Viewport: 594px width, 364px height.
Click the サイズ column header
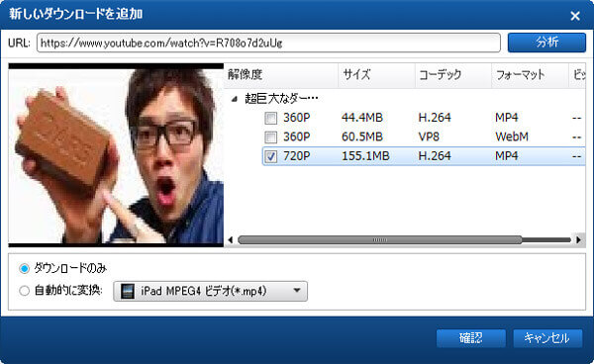tap(376, 74)
